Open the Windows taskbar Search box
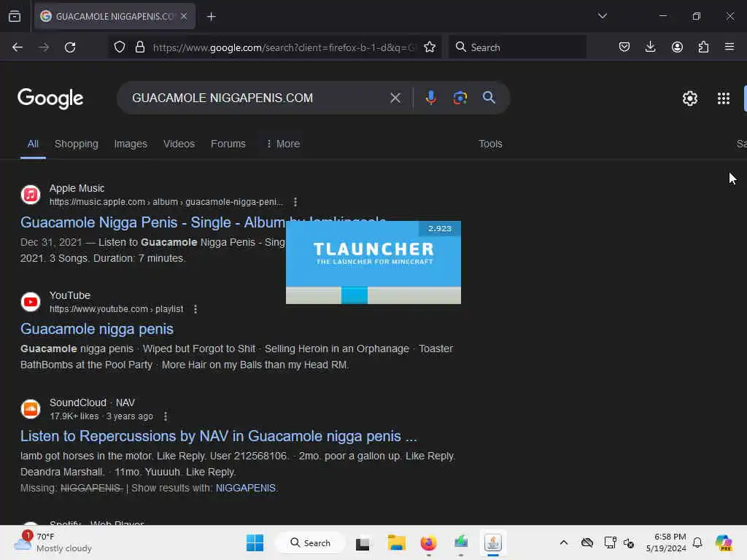747x560 pixels. click(x=311, y=542)
